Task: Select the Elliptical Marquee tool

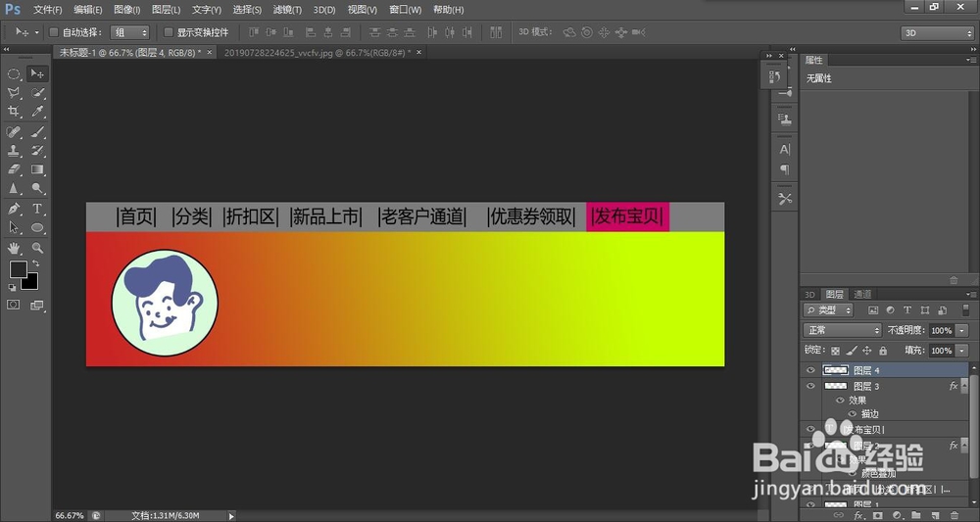Action: tap(13, 73)
